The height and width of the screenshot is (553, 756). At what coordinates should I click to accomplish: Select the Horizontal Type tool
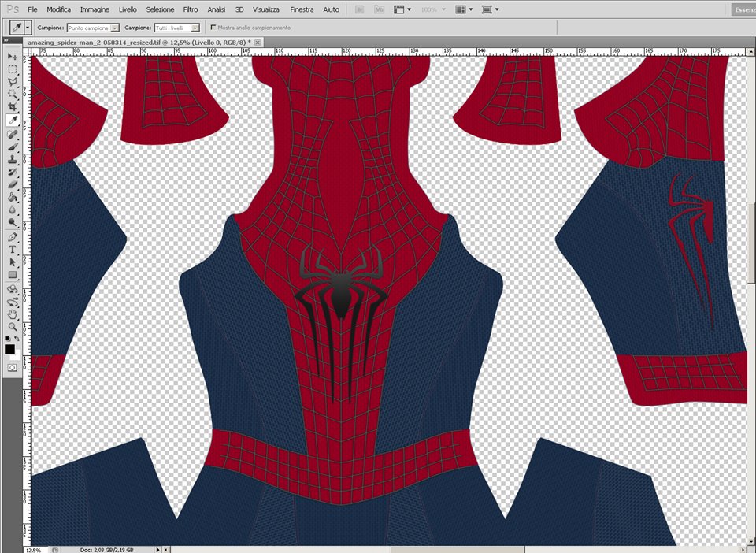point(13,249)
